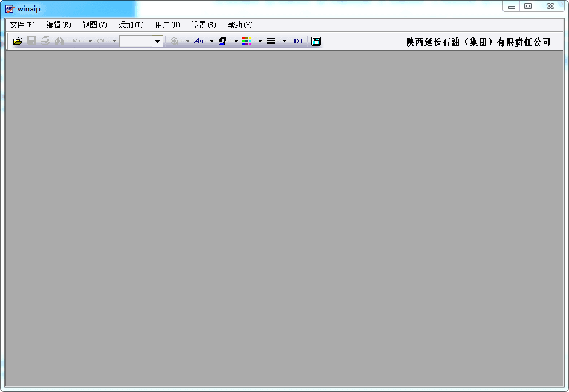The height and width of the screenshot is (392, 569).
Task: Click the color grid palette icon
Action: coord(247,41)
